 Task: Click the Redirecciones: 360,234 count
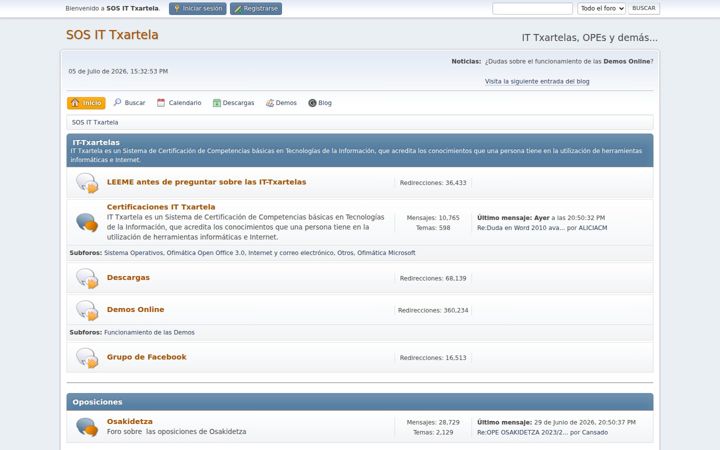pos(433,310)
